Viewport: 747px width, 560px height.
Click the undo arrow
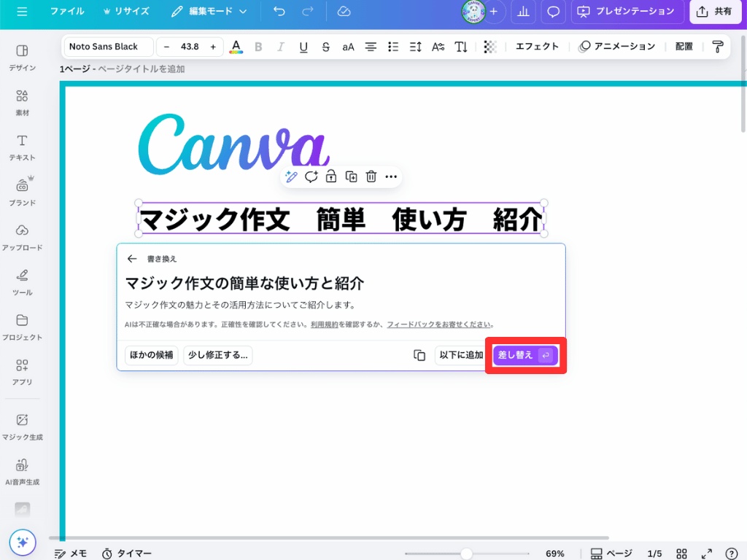click(279, 12)
